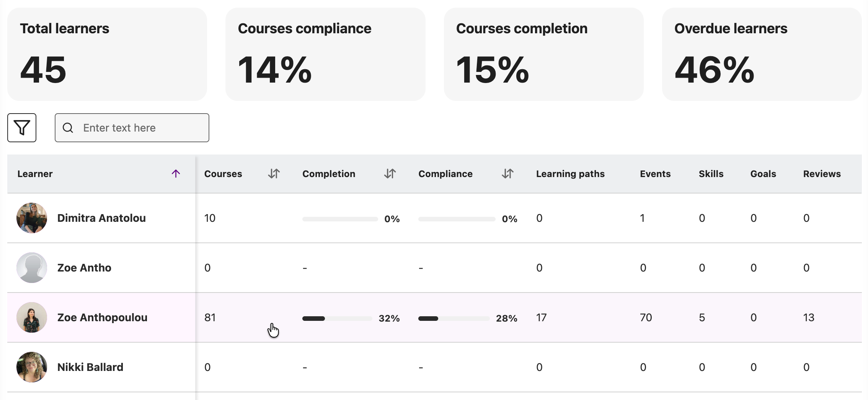This screenshot has height=400, width=868.
Task: Click Dimitra Anatolou's avatar photo
Action: pyautogui.click(x=32, y=218)
